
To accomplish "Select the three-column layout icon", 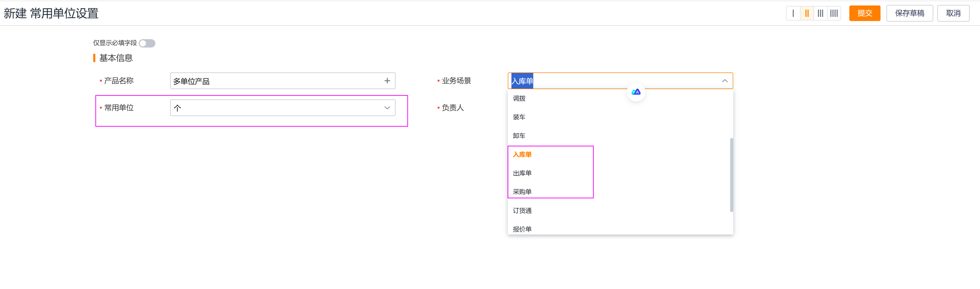I will (x=821, y=13).
